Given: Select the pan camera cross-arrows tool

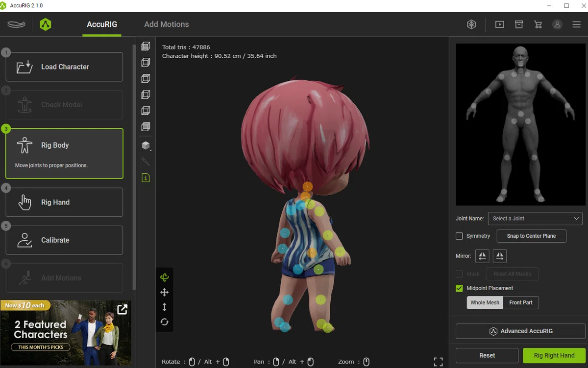Looking at the screenshot, I should (164, 292).
